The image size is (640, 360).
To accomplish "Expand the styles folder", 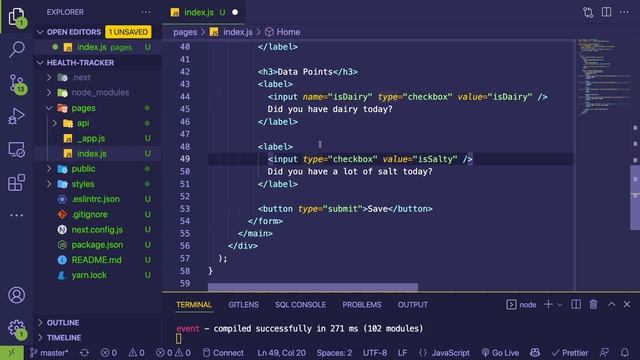I will (49, 184).
